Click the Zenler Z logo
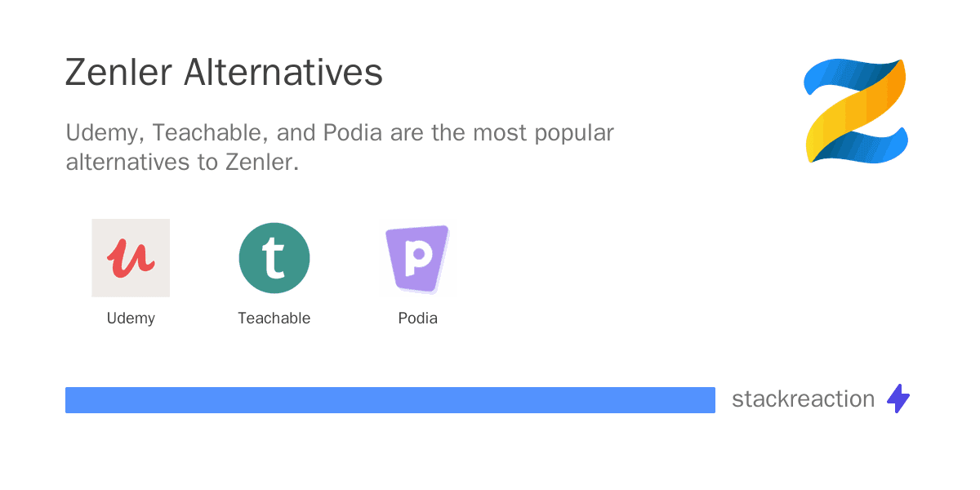This screenshot has width=980, height=490. (856, 111)
